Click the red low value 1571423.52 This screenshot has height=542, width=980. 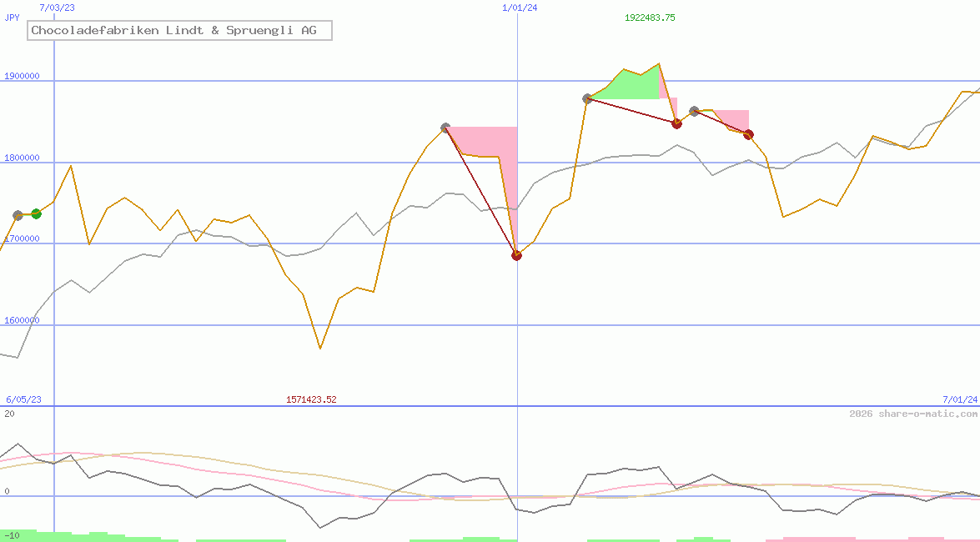[x=311, y=399]
